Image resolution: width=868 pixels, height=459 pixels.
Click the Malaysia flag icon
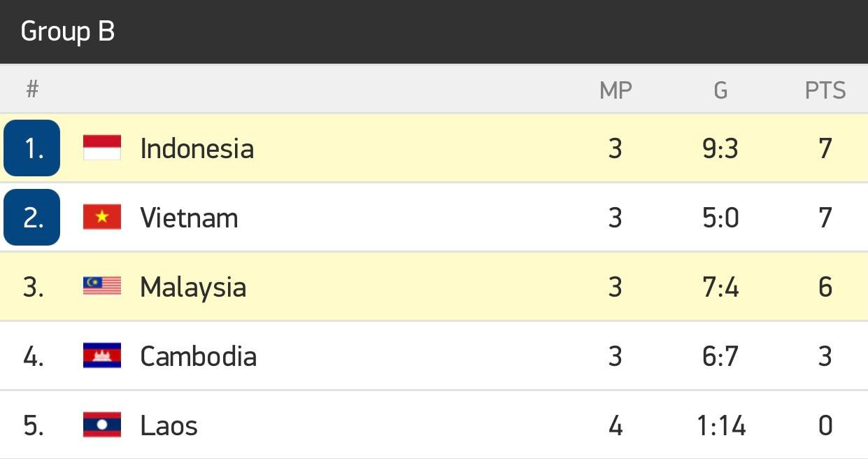pos(102,286)
